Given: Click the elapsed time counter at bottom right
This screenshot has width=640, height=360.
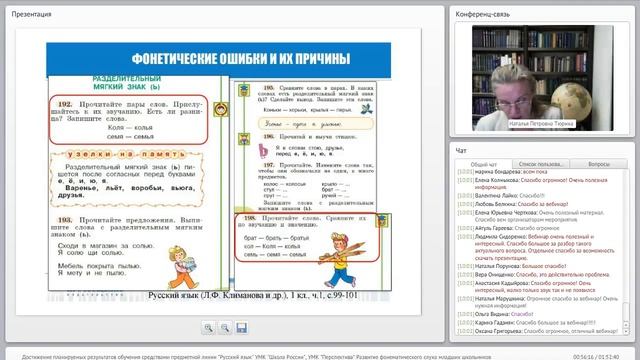Looking at the screenshot, I should point(596,357).
